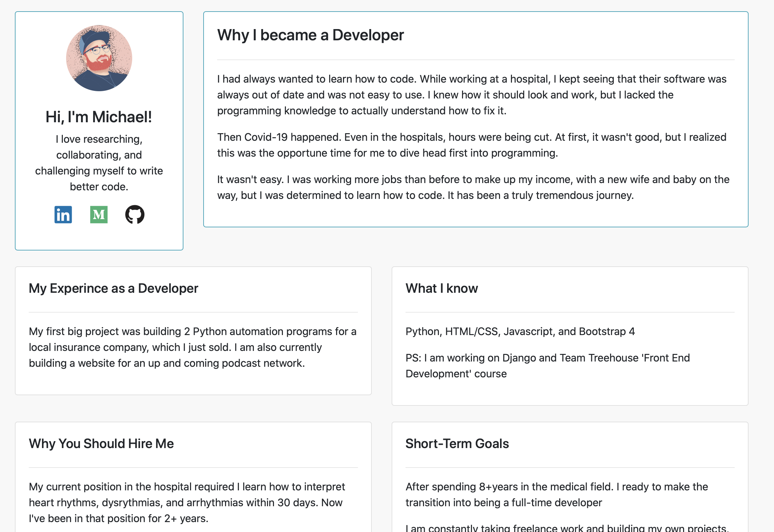The height and width of the screenshot is (532, 774).
Task: Click the 'What I know' heading
Action: pos(441,288)
